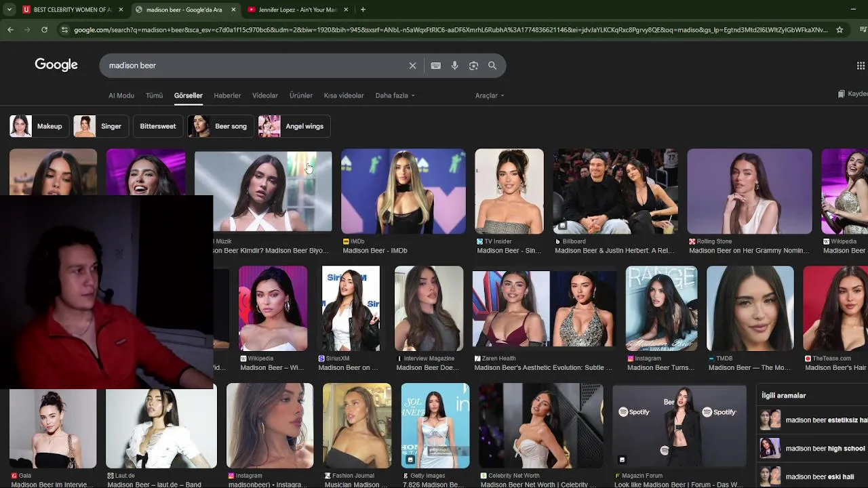Open the Spotify Magazin Forum image
Viewport: 868px width, 488px height.
pyautogui.click(x=679, y=426)
